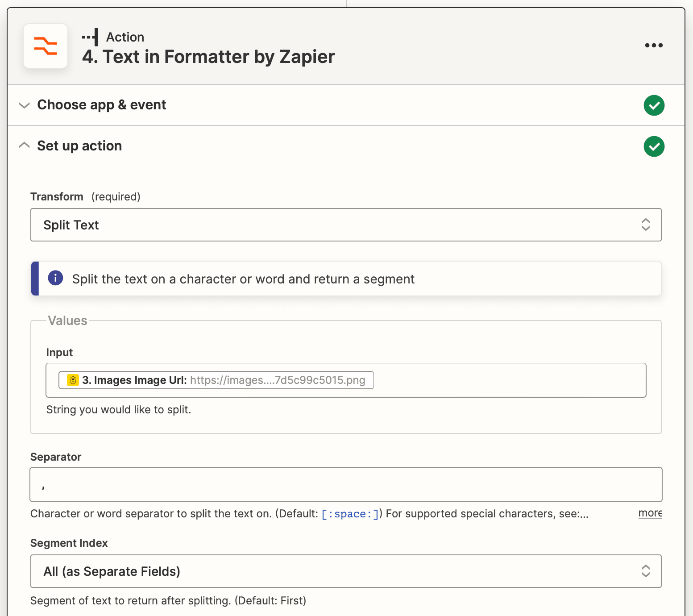
Task: Open the Segment Index dropdown
Action: [x=346, y=571]
